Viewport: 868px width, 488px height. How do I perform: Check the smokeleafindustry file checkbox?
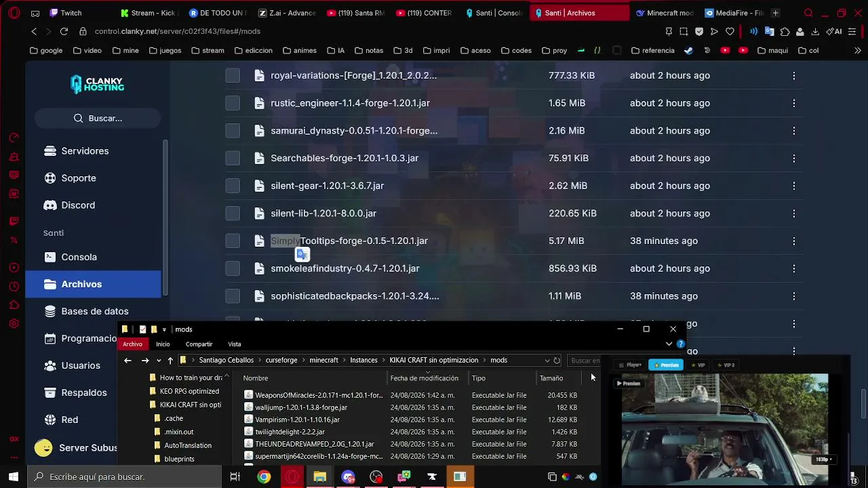tap(233, 268)
